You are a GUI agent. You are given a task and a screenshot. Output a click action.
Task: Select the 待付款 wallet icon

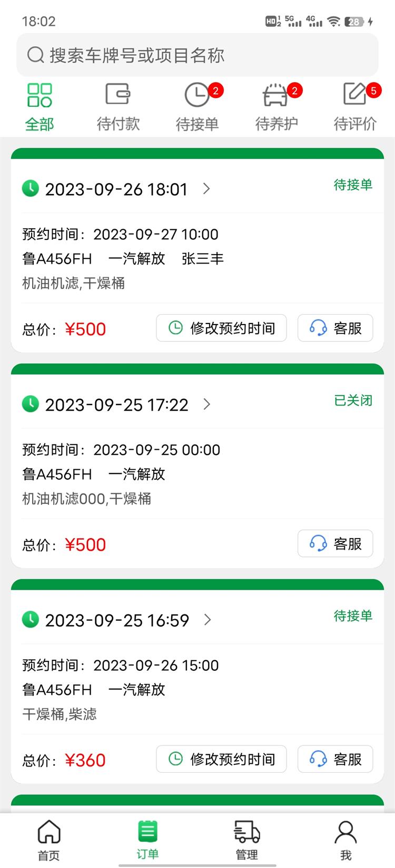coord(118,95)
